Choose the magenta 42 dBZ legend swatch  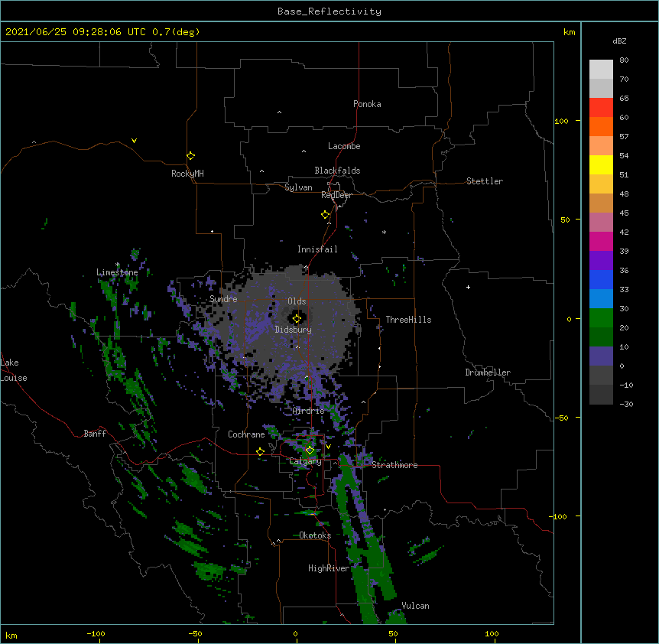601,241
